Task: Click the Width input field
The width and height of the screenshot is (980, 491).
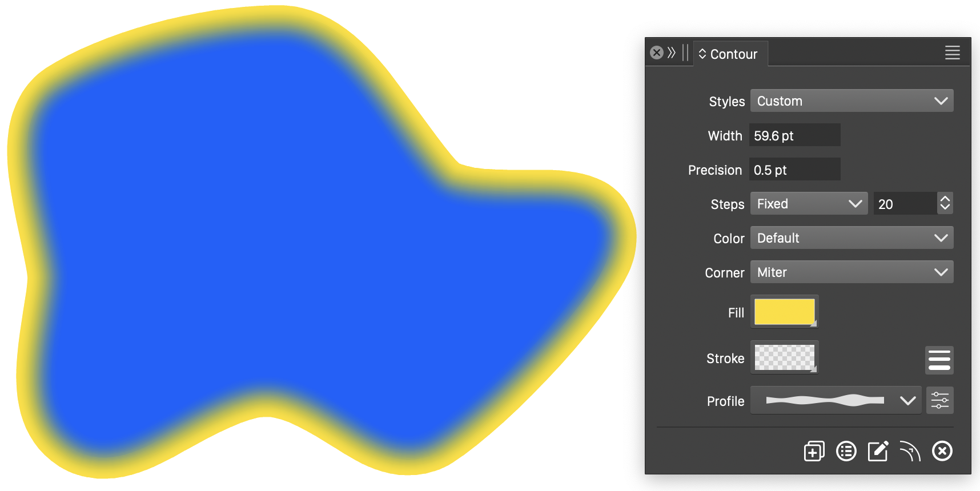Action: 794,135
